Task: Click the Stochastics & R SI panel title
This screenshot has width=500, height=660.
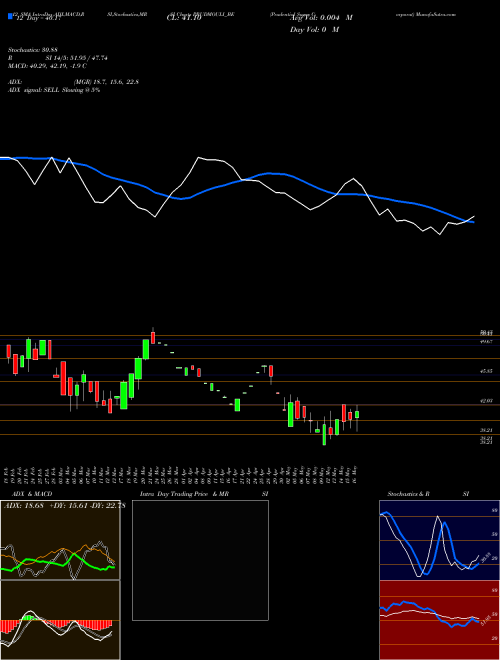Action: [x=428, y=494]
